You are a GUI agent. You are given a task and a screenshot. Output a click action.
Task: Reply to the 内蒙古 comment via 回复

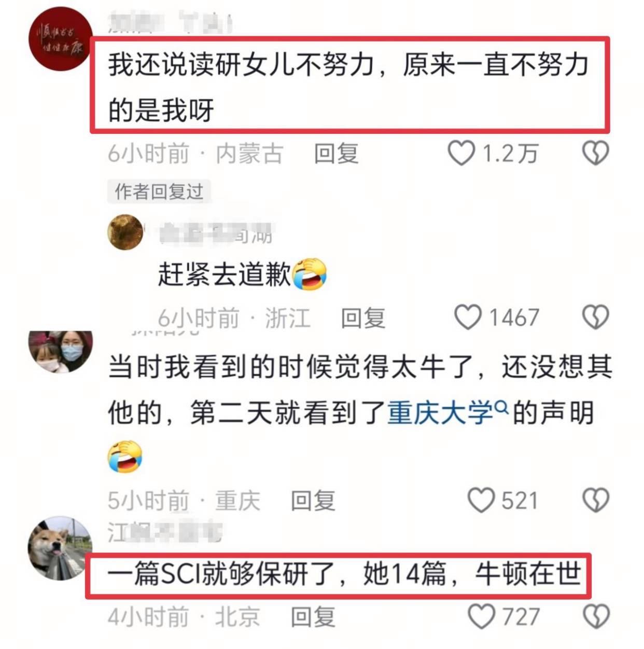click(x=336, y=154)
